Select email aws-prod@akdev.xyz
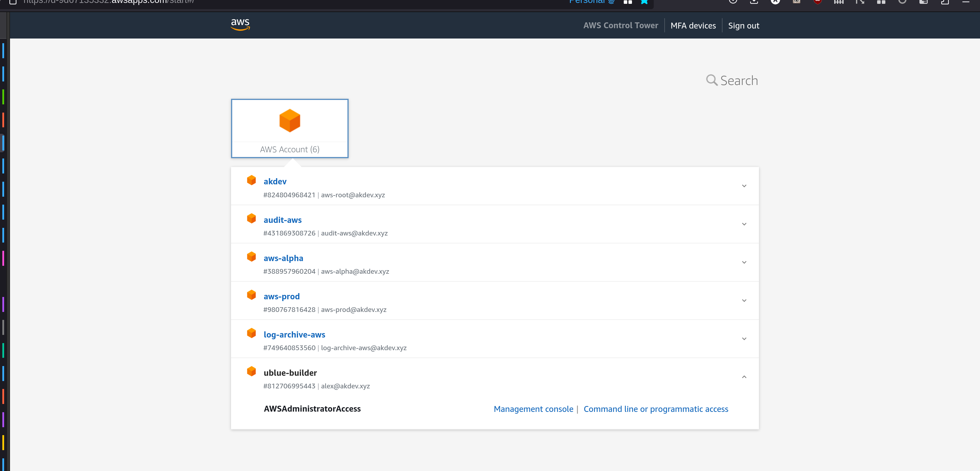Screen dimensions: 980x471 [x=353, y=310]
